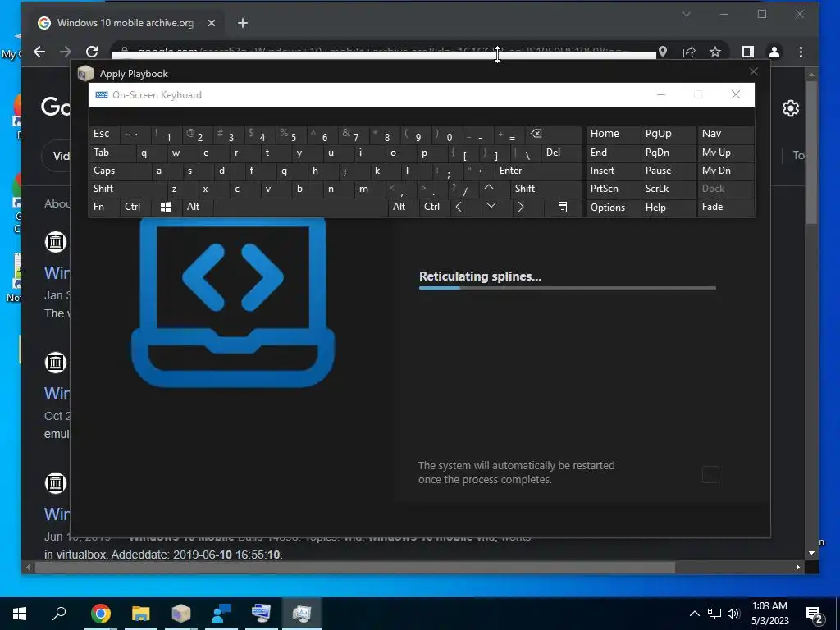This screenshot has height=630, width=840.
Task: Toggle the left Shift key
Action: (x=127, y=189)
